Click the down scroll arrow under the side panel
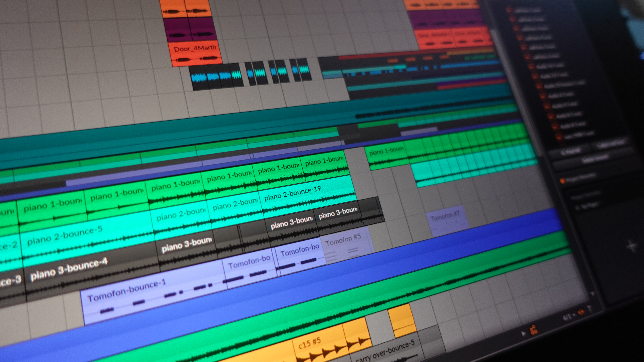The image size is (644, 362). coord(592,294)
